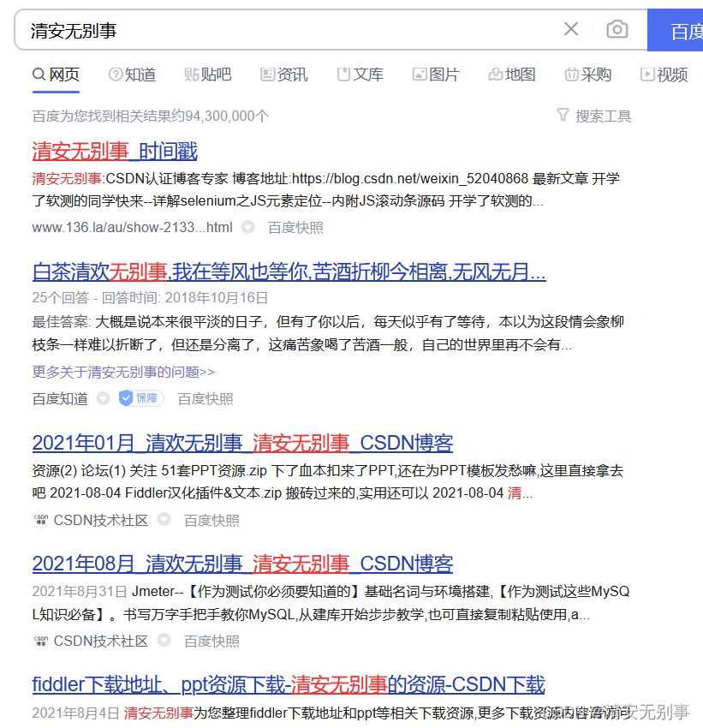This screenshot has width=703, height=728.
Task: Select the 网页 tab
Action: click(x=57, y=75)
